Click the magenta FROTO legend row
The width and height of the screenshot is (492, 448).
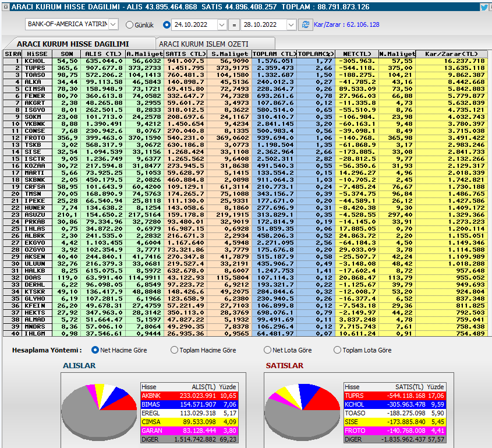(x=395, y=431)
